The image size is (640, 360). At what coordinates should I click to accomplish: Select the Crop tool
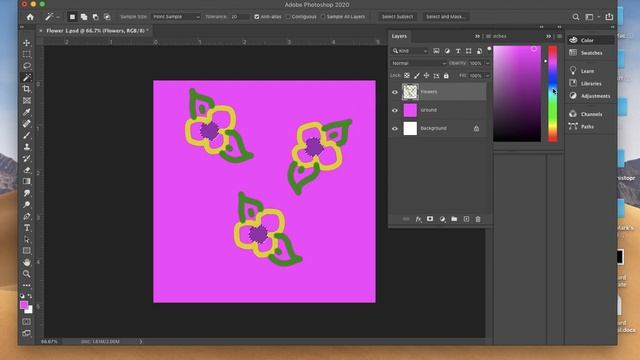(27, 89)
